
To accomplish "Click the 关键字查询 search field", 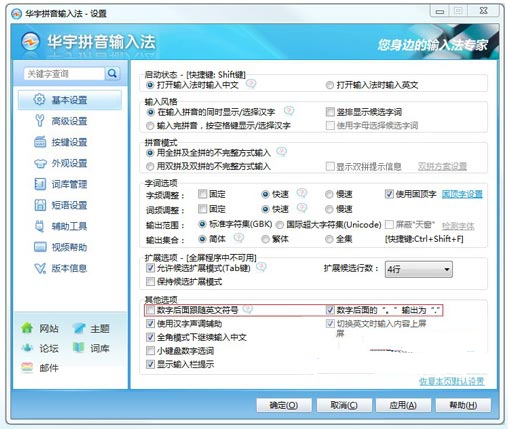I will pyautogui.click(x=64, y=74).
